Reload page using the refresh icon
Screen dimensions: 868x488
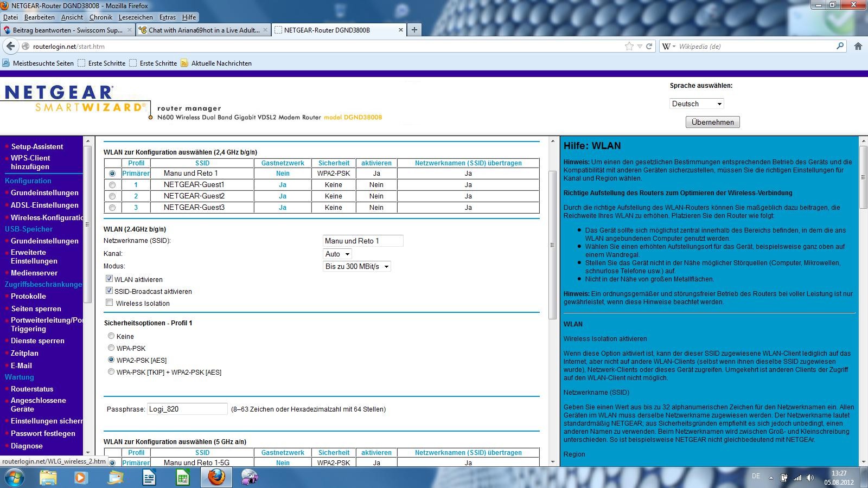point(649,46)
